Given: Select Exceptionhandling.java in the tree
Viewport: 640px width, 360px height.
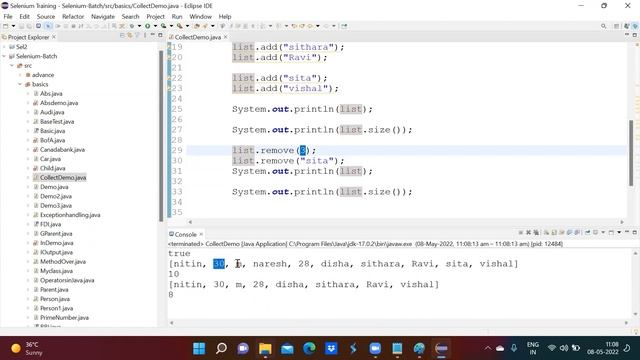Looking at the screenshot, I should coord(70,215).
